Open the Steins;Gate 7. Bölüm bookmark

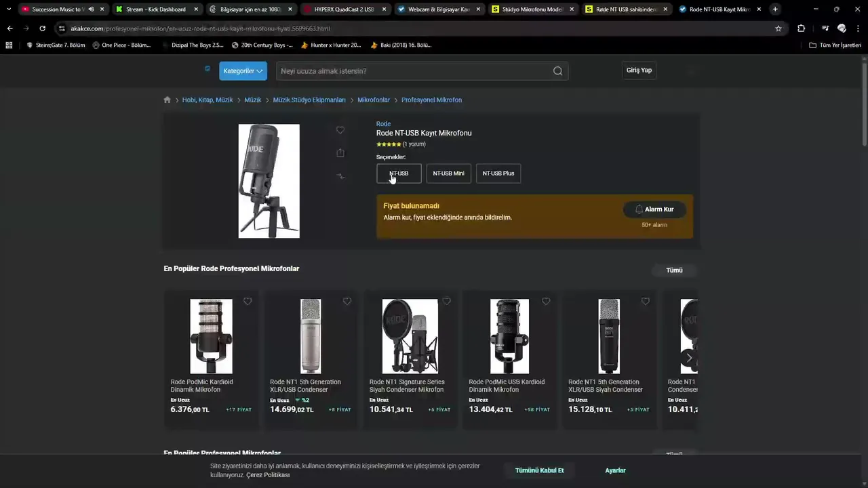point(56,45)
